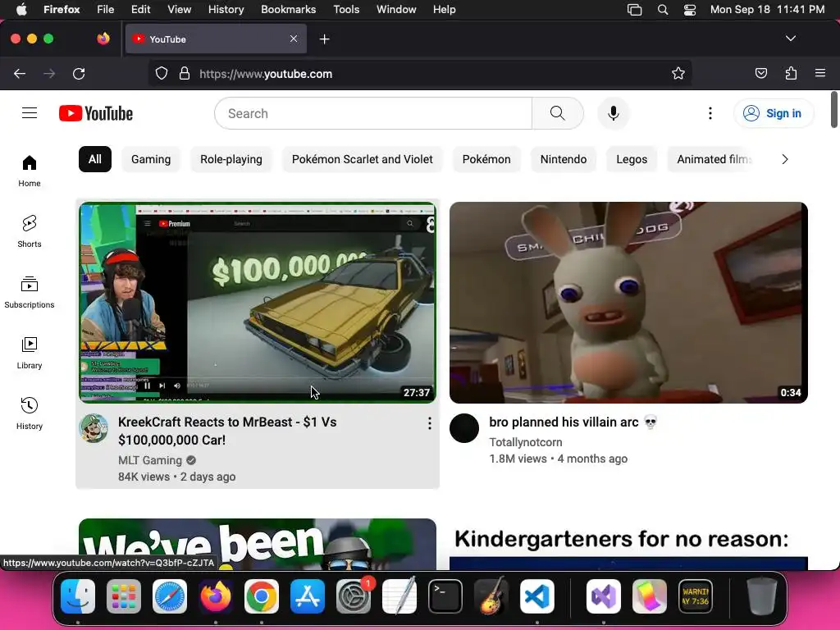Open the File menu

(x=106, y=9)
